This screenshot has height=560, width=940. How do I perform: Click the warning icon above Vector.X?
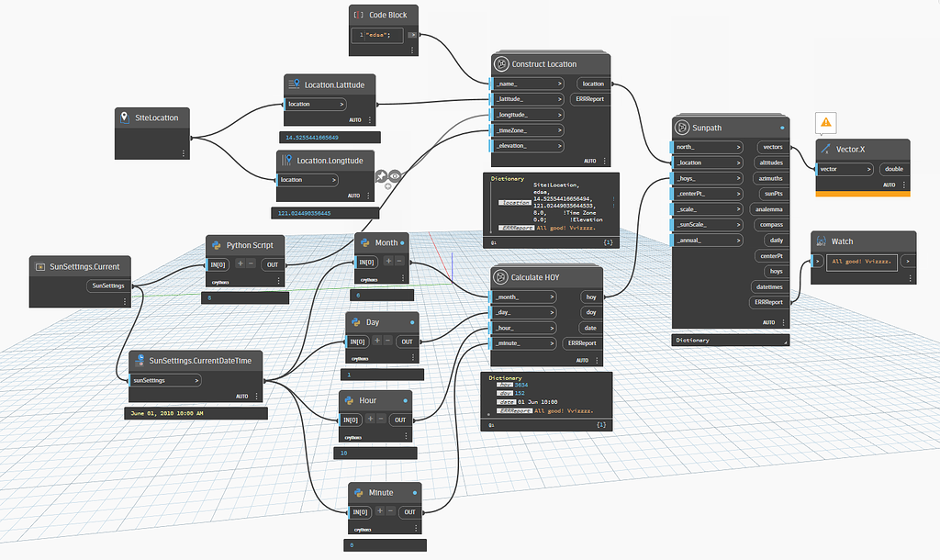coord(826,122)
